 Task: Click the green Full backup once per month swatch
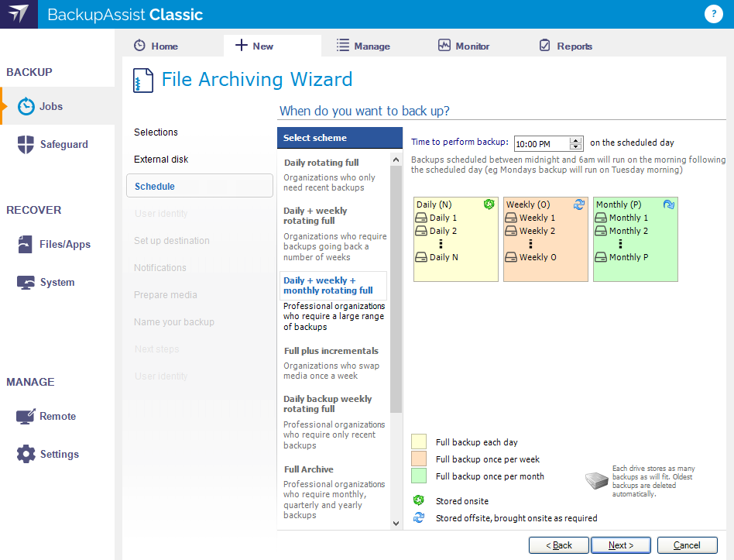[419, 476]
